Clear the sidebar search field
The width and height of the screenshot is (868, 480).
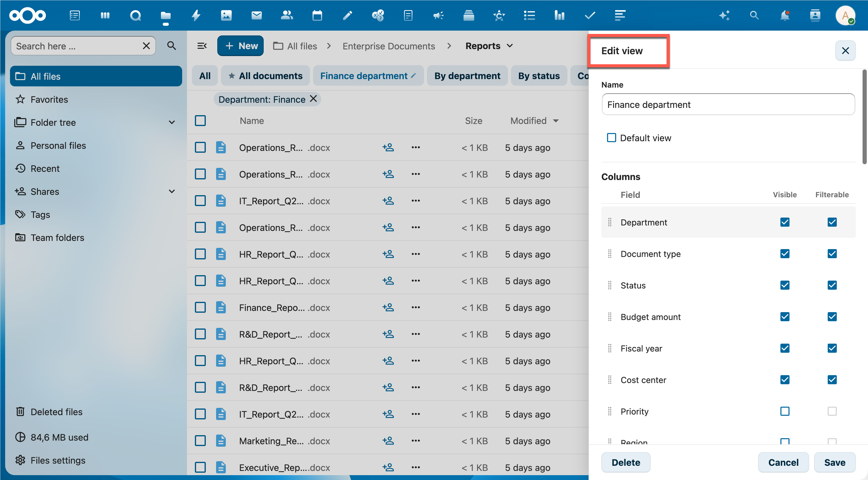coord(146,46)
